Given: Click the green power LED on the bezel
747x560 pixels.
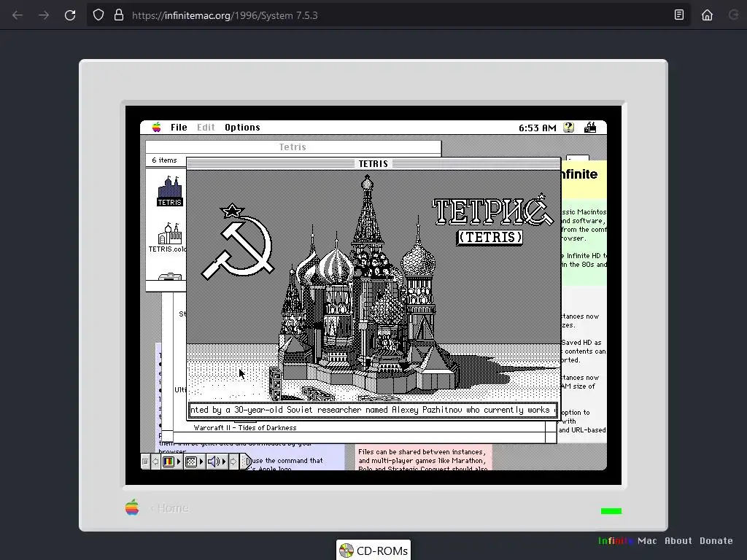Looking at the screenshot, I should pyautogui.click(x=611, y=511).
